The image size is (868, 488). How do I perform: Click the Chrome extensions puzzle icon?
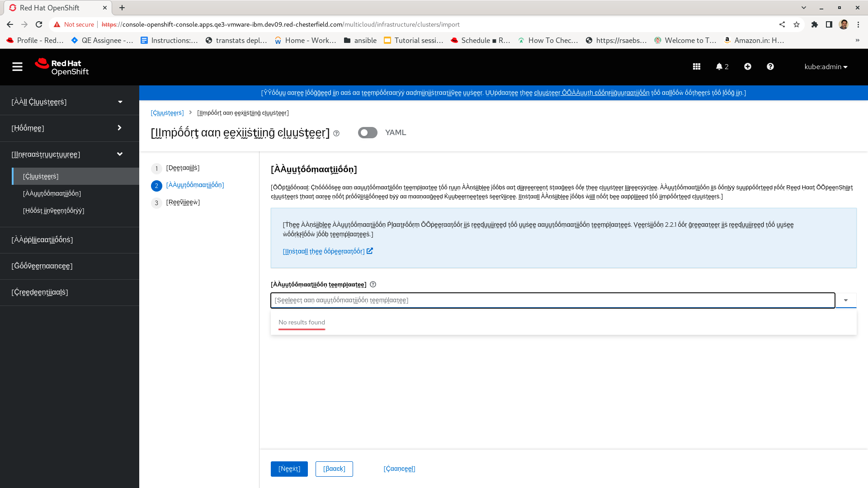(x=814, y=24)
